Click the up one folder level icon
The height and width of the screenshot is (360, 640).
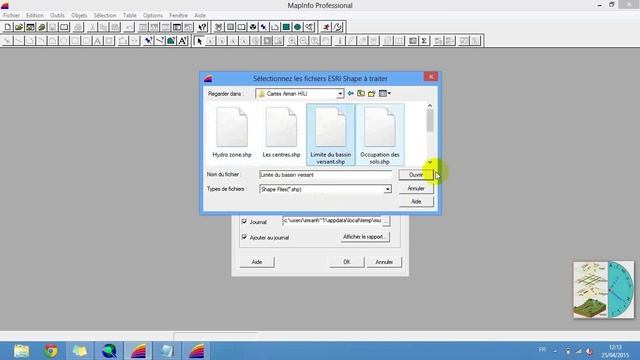(x=361, y=93)
